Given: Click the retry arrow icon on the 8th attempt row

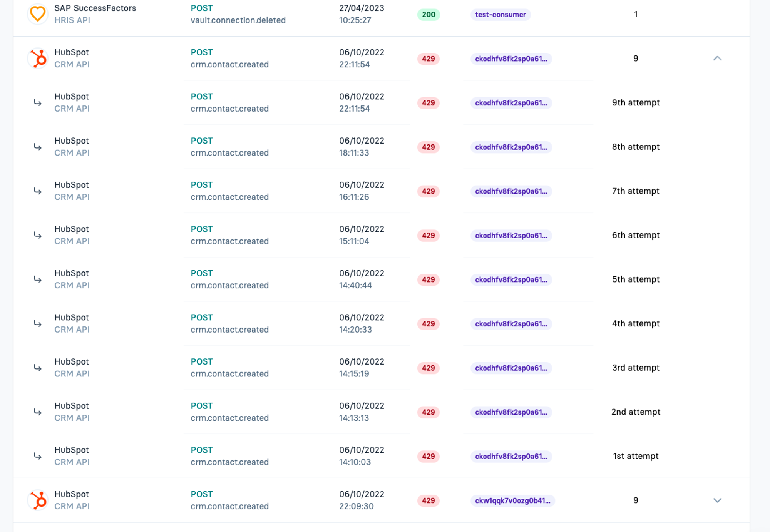Looking at the screenshot, I should point(37,147).
